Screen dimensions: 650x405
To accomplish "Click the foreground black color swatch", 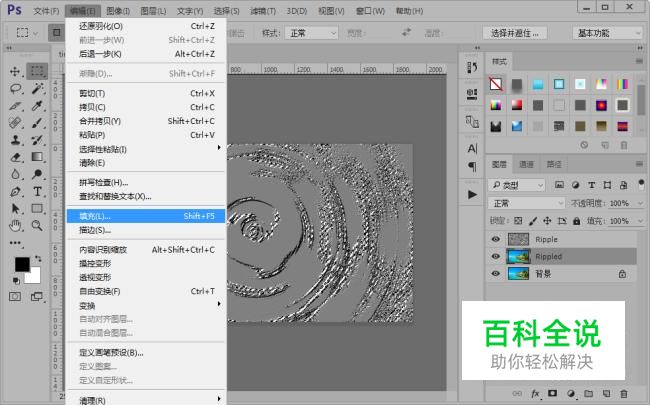I will coord(21,264).
